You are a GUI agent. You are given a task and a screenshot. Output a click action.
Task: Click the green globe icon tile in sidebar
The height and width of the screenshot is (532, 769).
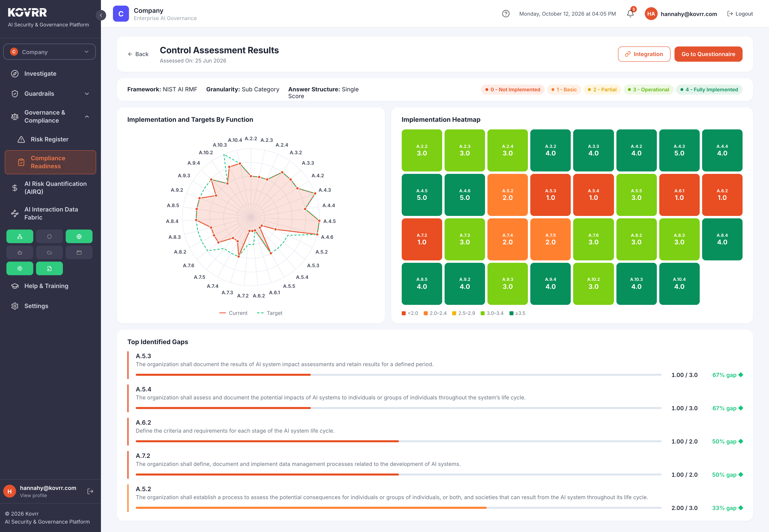79,236
